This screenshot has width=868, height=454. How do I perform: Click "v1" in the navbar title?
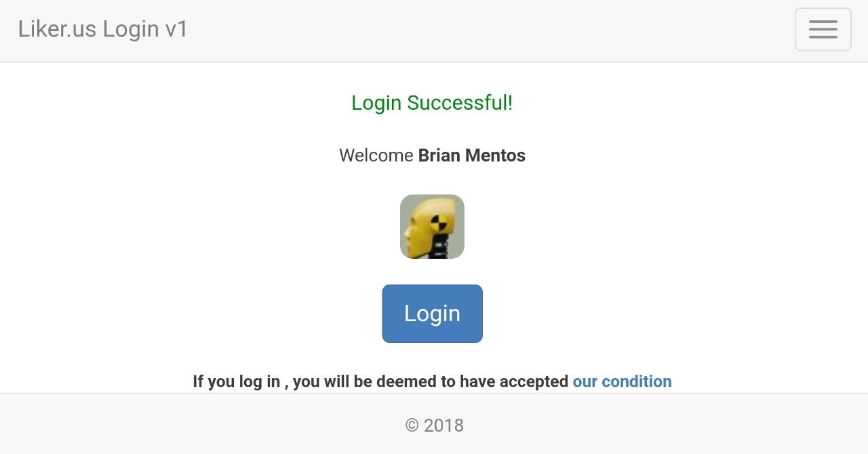coord(176,30)
